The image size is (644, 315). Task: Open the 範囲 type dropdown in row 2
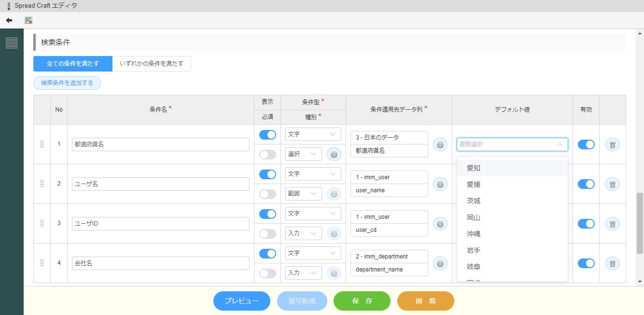(303, 194)
